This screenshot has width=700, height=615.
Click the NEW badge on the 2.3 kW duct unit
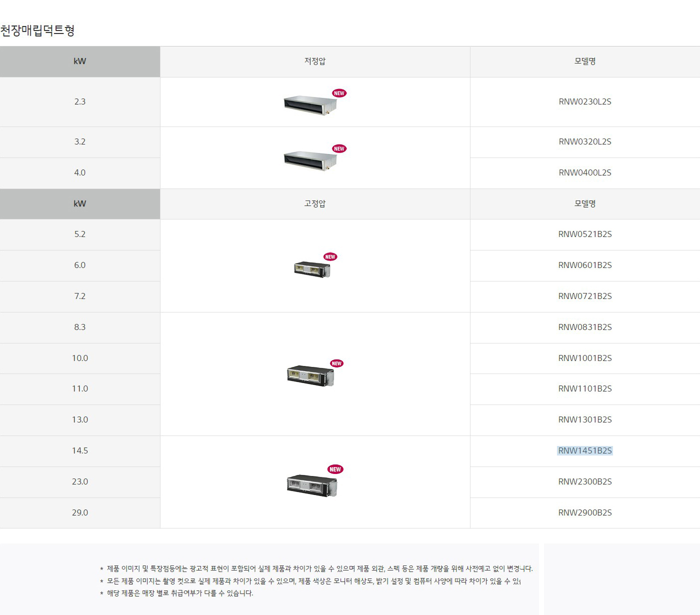[339, 93]
